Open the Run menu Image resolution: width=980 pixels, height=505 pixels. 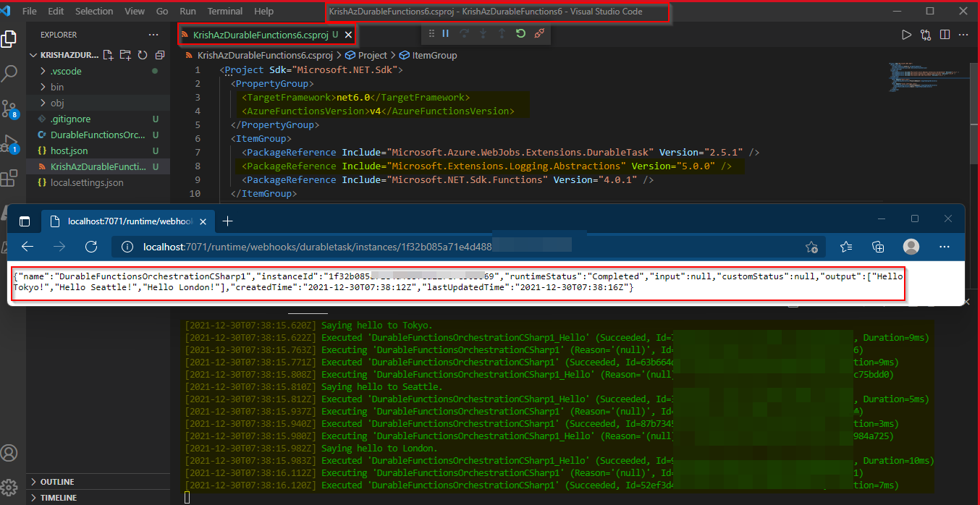188,12
